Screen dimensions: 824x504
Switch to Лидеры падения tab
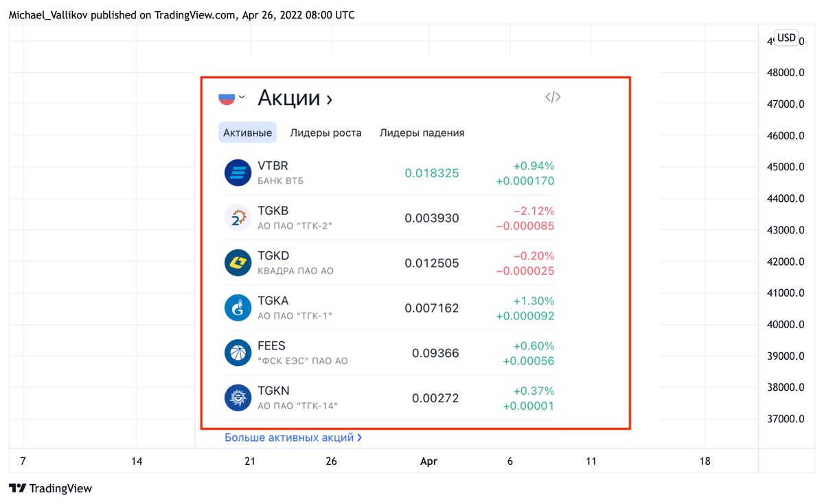[422, 133]
